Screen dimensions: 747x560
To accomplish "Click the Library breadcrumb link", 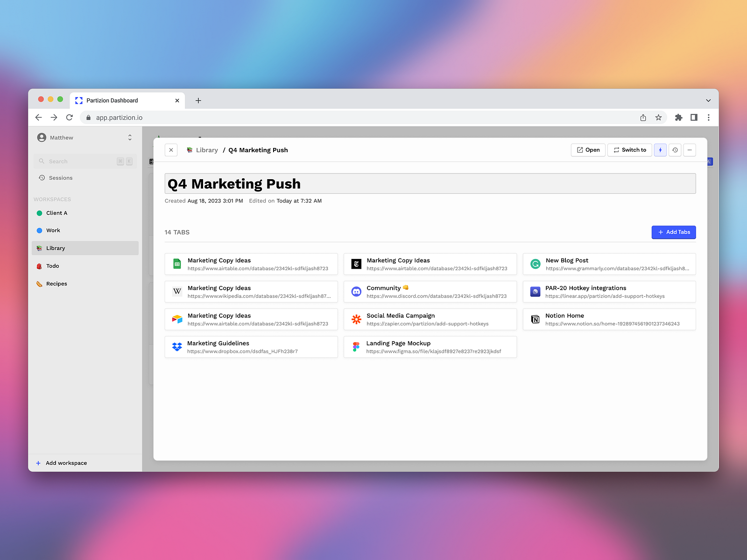I will [x=207, y=150].
